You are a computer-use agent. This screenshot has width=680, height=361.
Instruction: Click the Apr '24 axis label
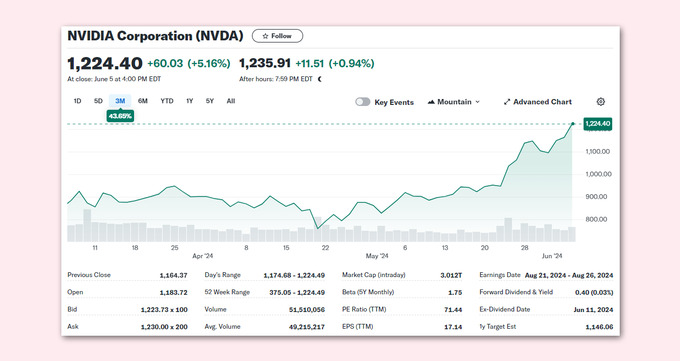pos(203,256)
